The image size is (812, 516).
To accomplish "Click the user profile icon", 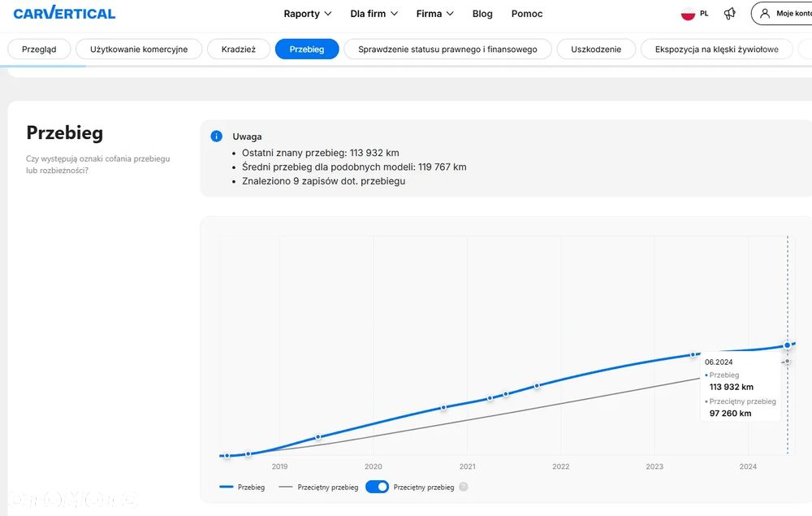I will click(765, 13).
